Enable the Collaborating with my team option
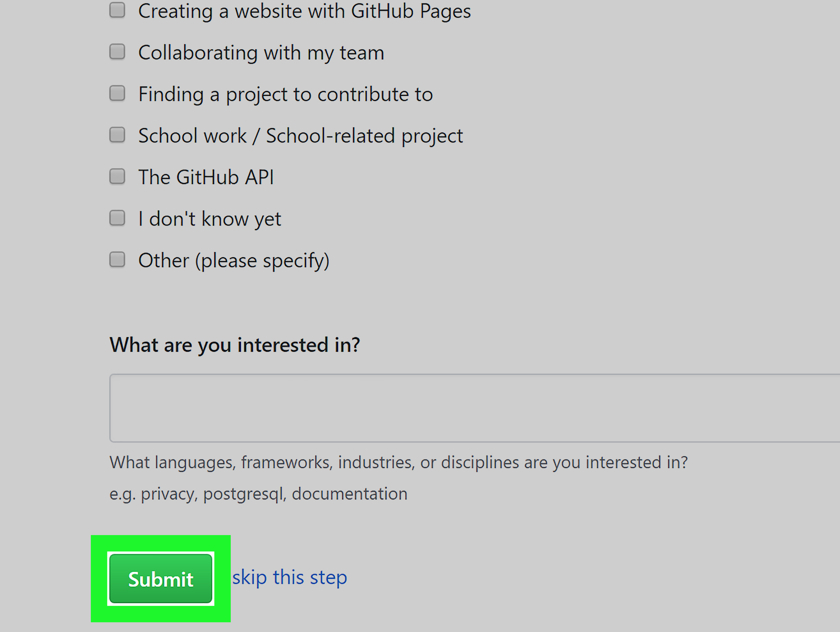This screenshot has height=632, width=840. coord(117,53)
